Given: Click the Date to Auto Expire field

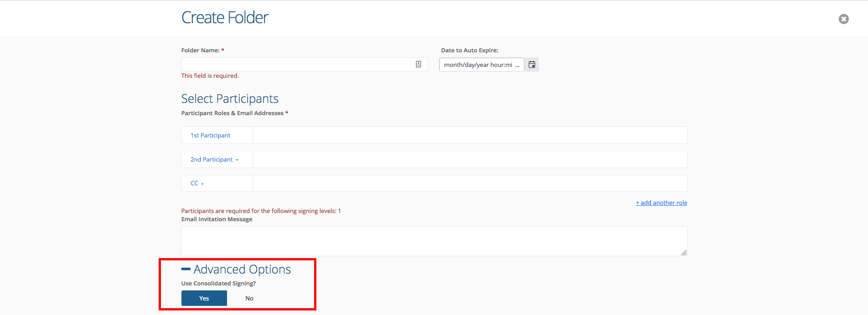Looking at the screenshot, I should click(x=482, y=65).
